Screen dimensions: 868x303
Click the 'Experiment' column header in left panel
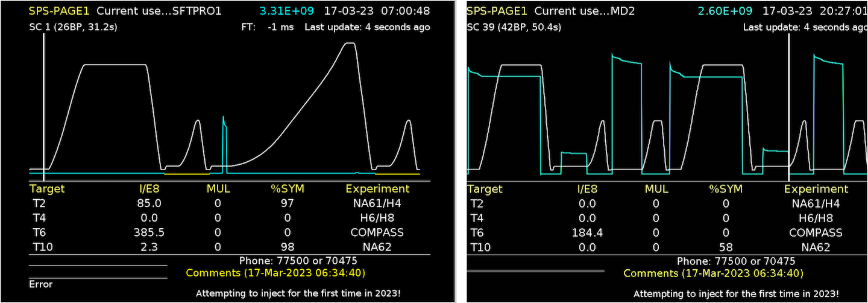377,189
